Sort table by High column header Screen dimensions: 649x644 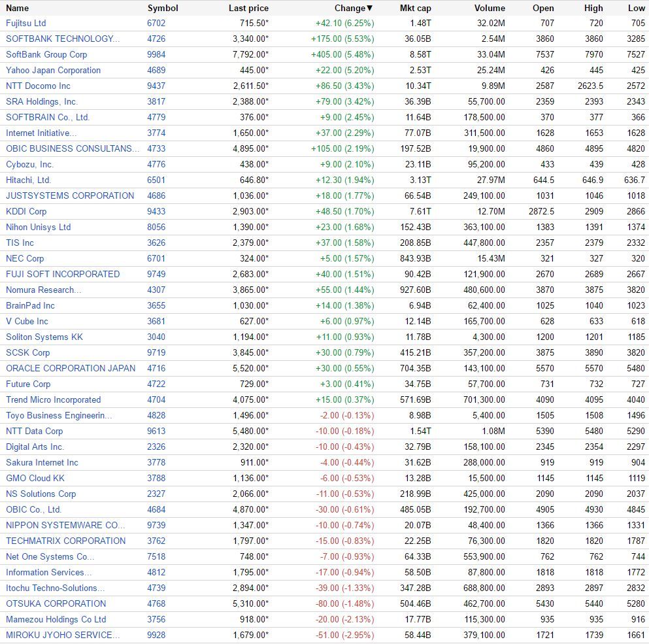point(593,8)
